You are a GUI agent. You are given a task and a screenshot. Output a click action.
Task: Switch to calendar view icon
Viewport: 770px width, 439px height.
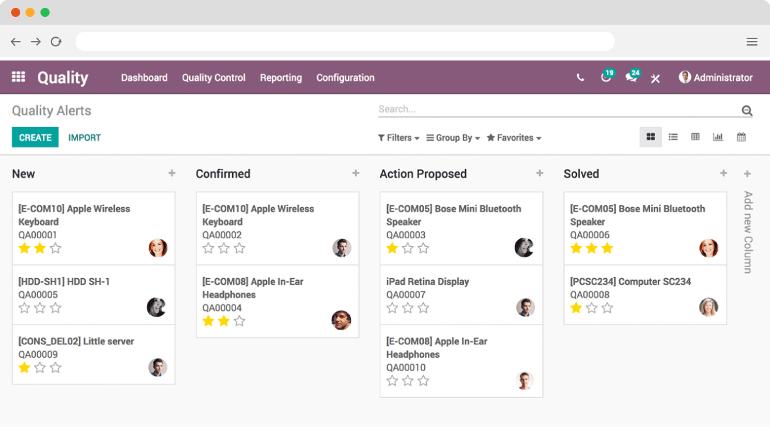pyautogui.click(x=741, y=137)
